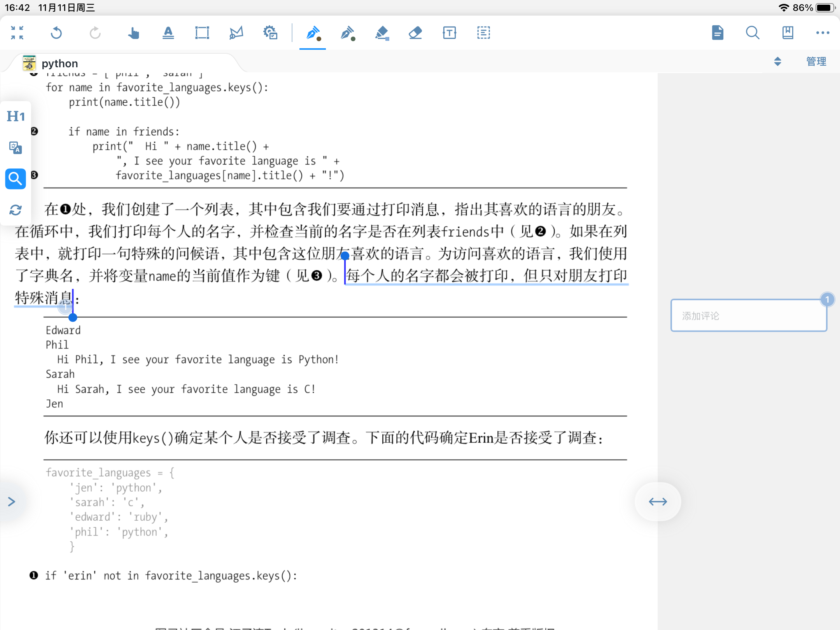Click the horizontal resize arrows button

pyautogui.click(x=658, y=502)
